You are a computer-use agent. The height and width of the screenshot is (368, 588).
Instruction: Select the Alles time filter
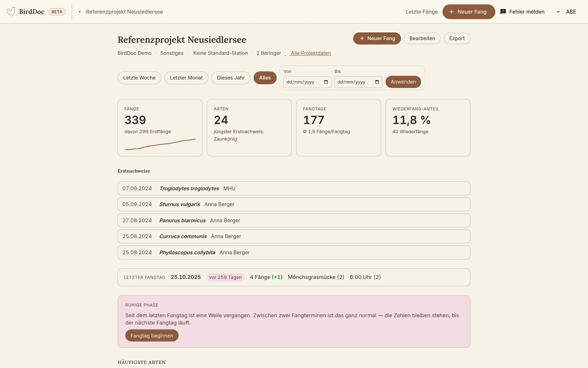coord(265,78)
